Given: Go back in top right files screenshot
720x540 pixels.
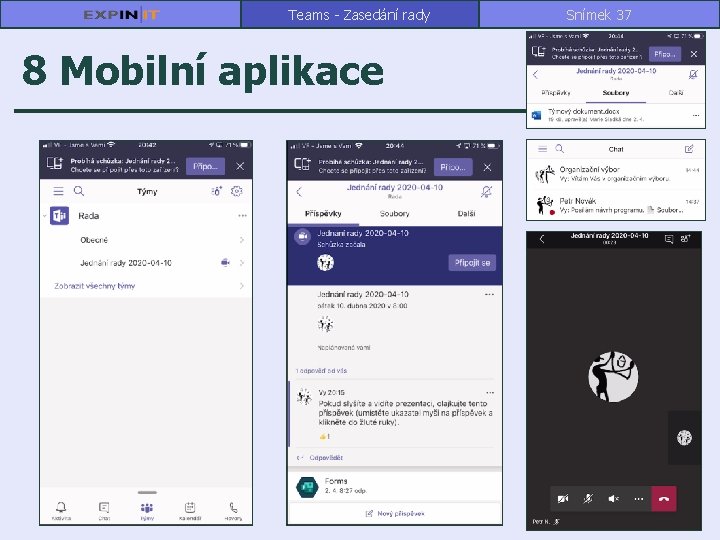Looking at the screenshot, I should [x=535, y=74].
